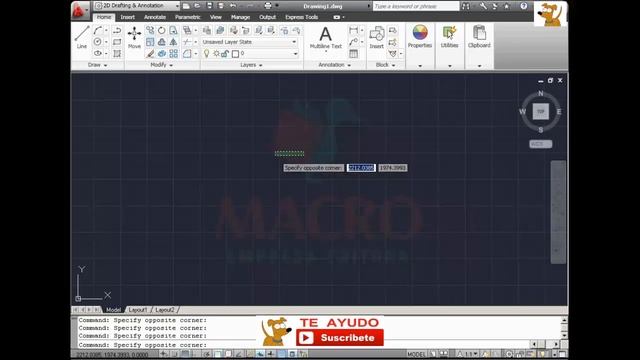Screen dimensions: 640x360
Task: Expand the Draw panel
Action: point(98,65)
